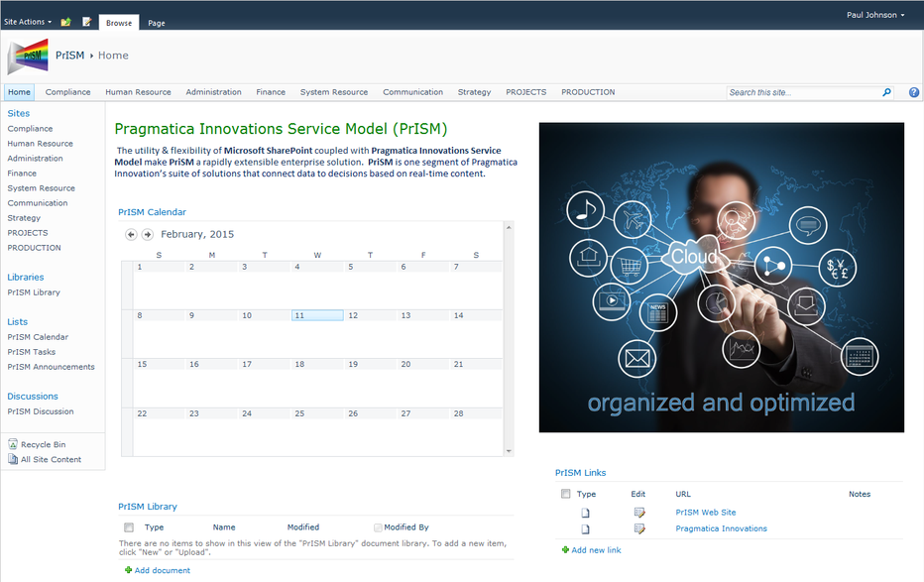The width and height of the screenshot is (924, 582).
Task: Switch to the Browse tab
Action: (x=119, y=23)
